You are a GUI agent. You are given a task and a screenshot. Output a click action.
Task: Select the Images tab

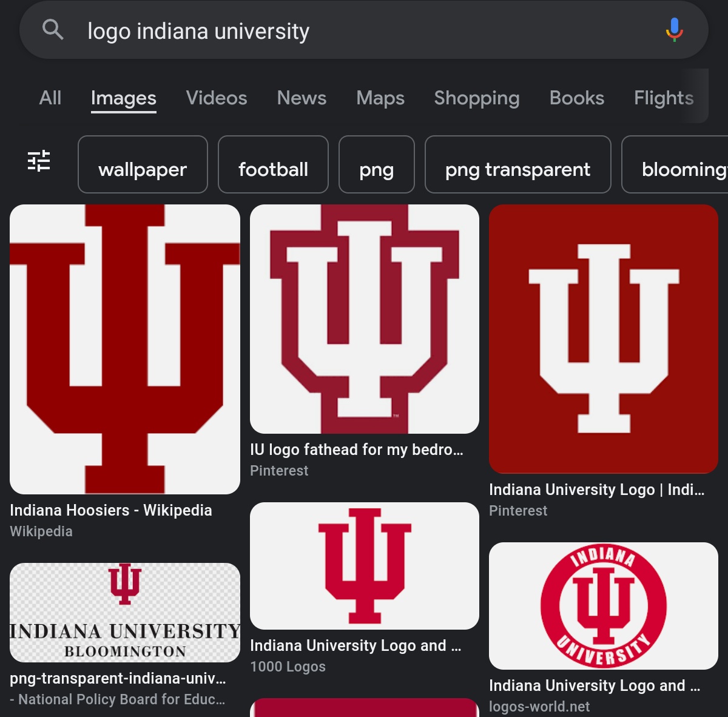tap(124, 98)
